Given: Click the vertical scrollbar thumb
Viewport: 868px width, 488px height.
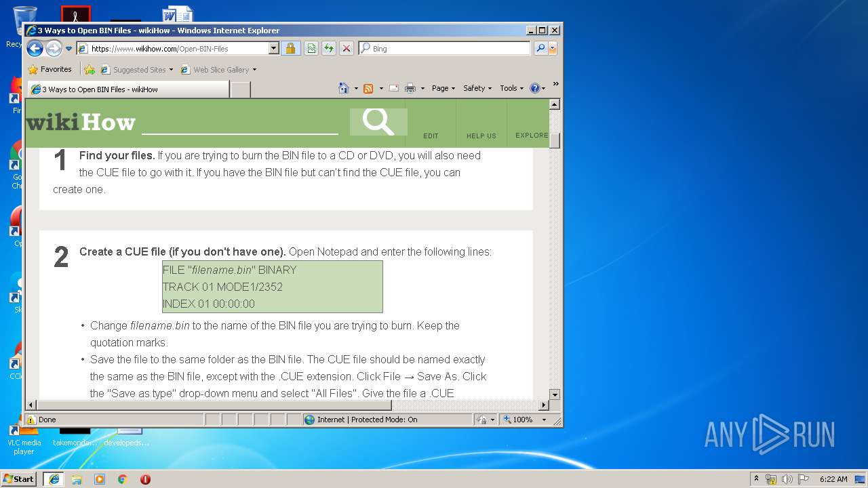Looking at the screenshot, I should [555, 140].
